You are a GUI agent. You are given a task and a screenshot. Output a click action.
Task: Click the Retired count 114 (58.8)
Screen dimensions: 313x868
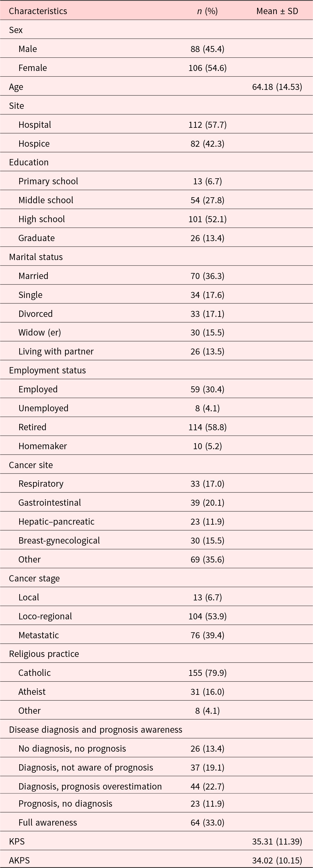[207, 427]
